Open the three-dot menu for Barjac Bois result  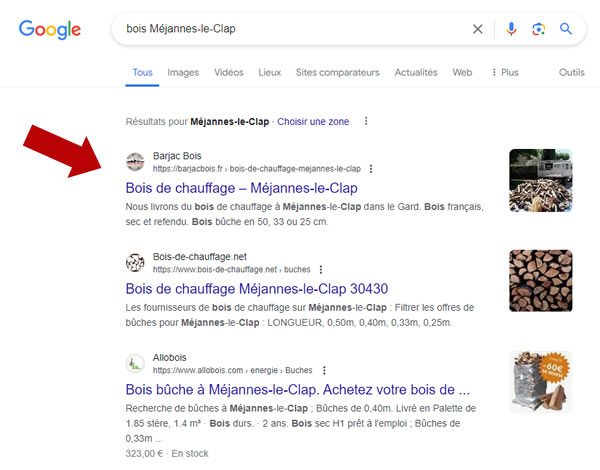coord(371,169)
